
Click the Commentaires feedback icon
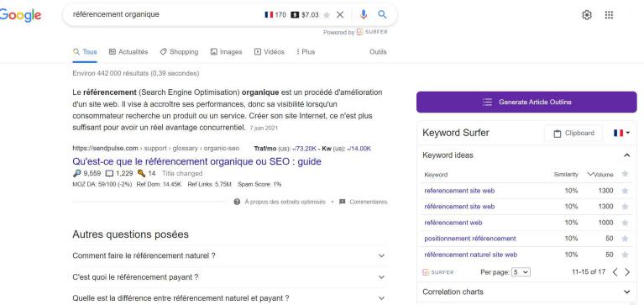point(342,202)
